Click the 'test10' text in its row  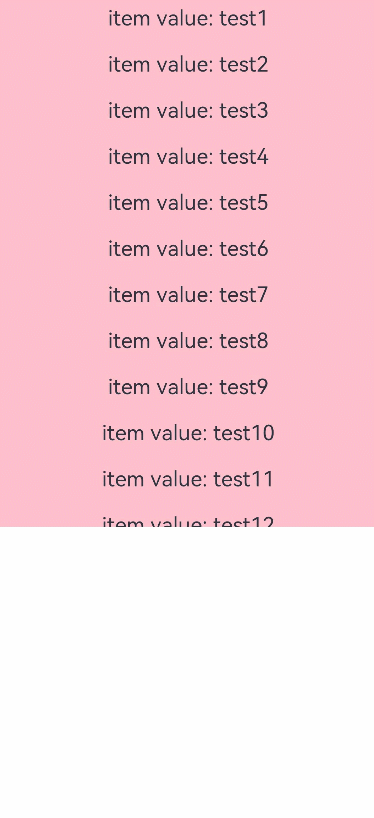pos(244,434)
